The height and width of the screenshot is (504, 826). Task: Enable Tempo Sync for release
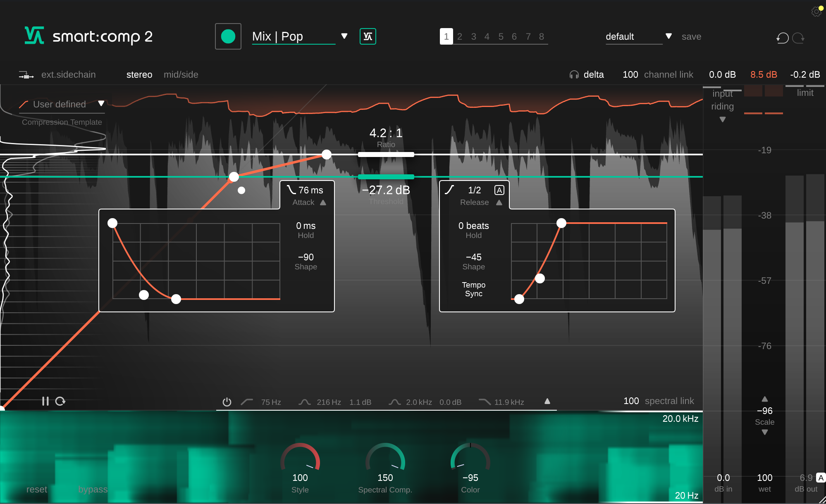point(473,289)
